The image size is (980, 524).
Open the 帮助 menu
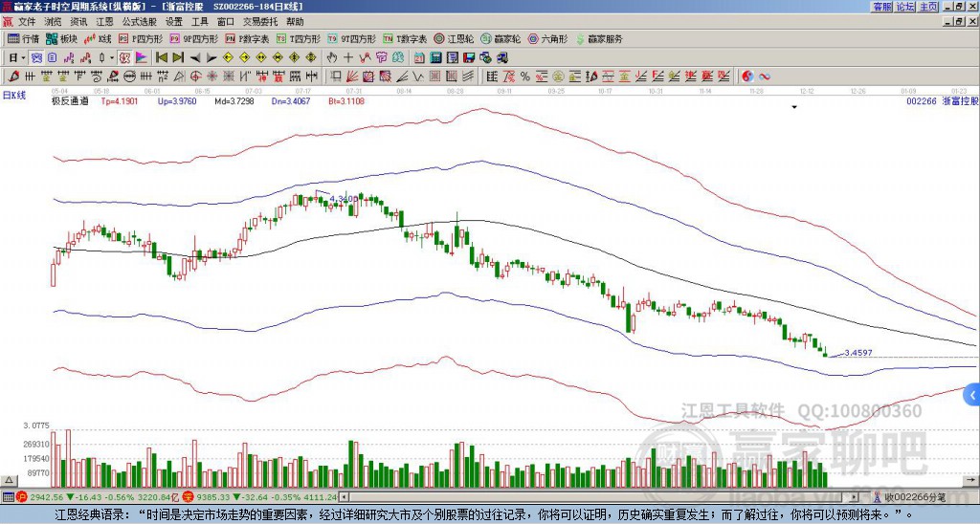(x=295, y=22)
